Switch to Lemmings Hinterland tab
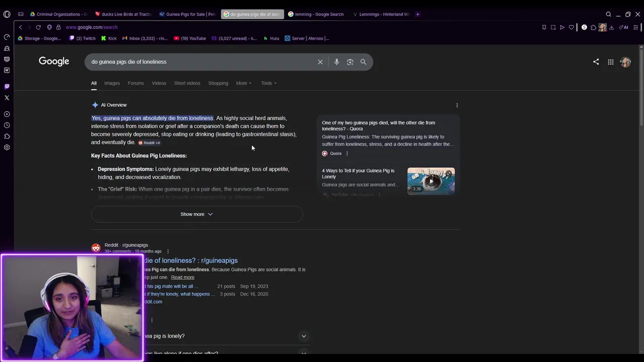Screen dimensions: 644x362 point(381,14)
